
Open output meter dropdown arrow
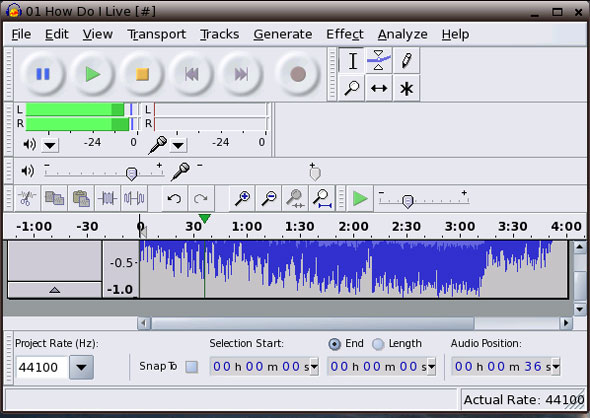50,145
